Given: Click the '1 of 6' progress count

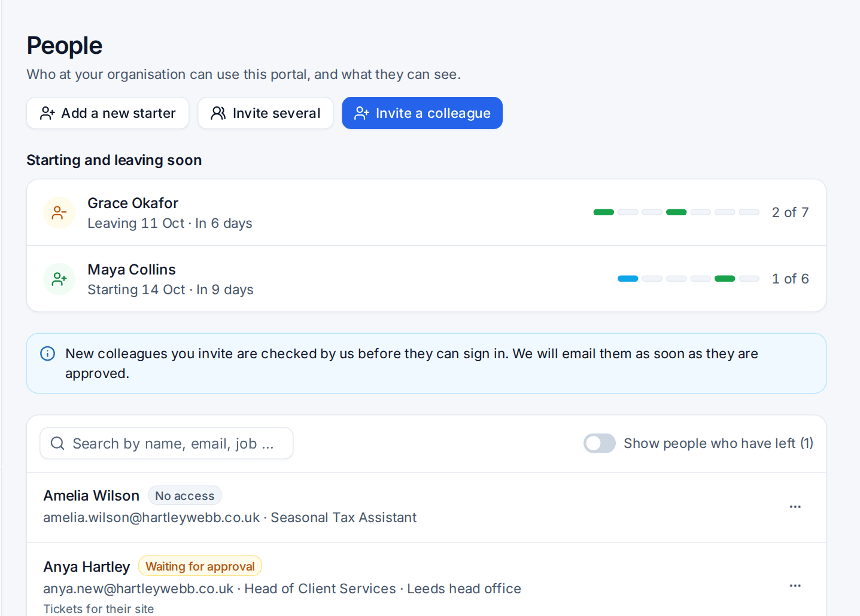Looking at the screenshot, I should point(790,279).
